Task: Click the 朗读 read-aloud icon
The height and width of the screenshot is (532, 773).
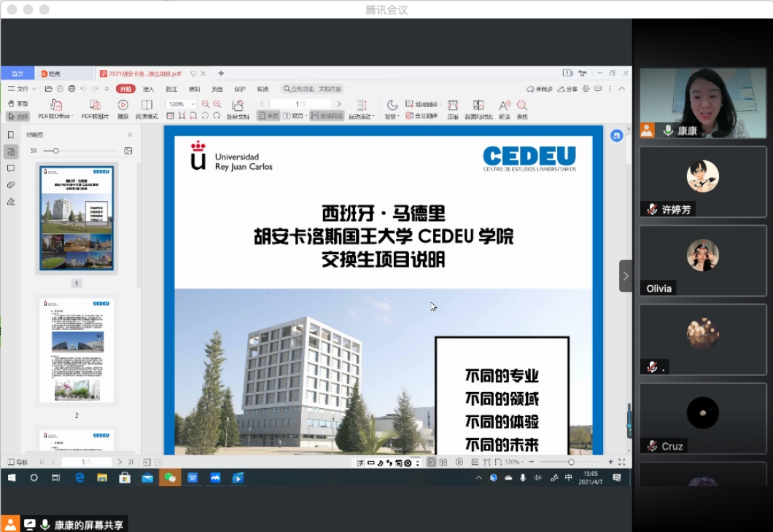Action: (504, 106)
